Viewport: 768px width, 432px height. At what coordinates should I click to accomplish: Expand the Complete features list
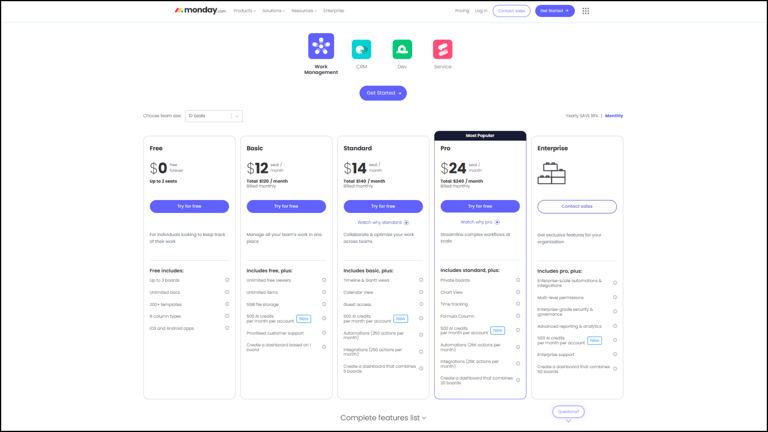pos(383,418)
